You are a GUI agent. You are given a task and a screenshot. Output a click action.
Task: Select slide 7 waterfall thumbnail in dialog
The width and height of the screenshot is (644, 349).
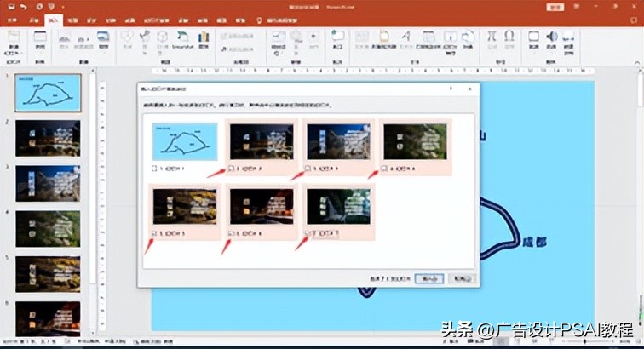(x=338, y=206)
